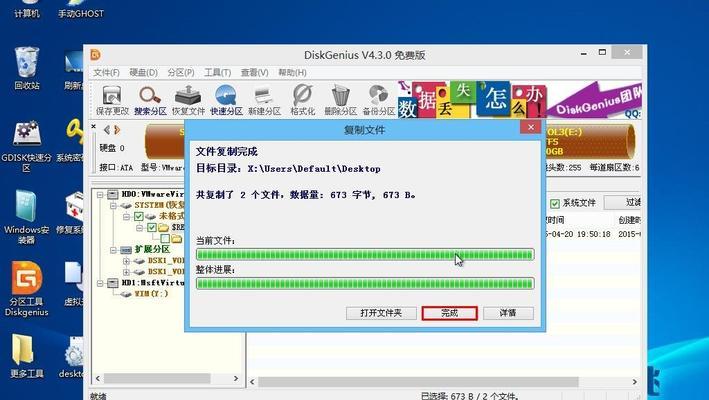Click the HD0 hard disk icon in tree

[x=113, y=195]
